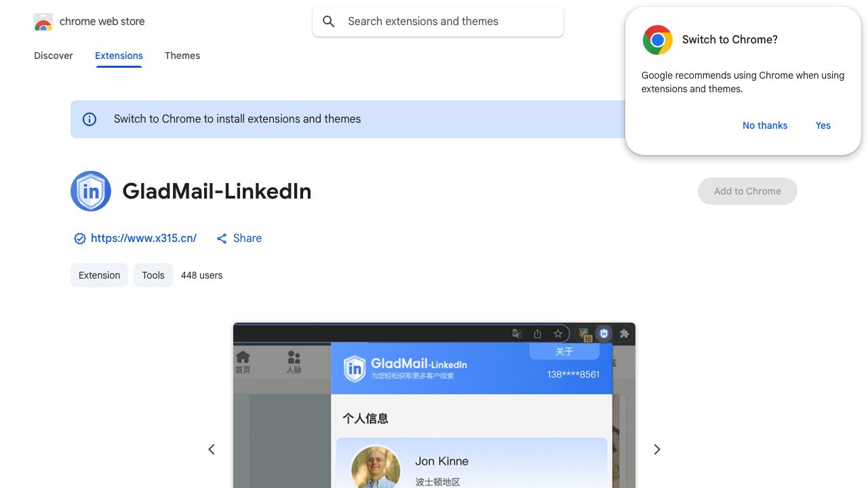Click the Add to Chrome button

[747, 191]
